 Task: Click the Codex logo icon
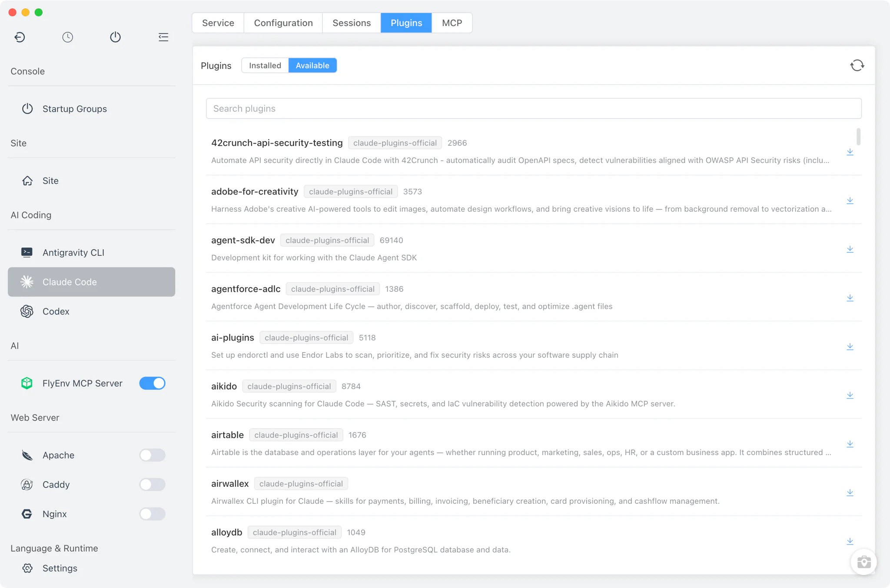point(27,311)
